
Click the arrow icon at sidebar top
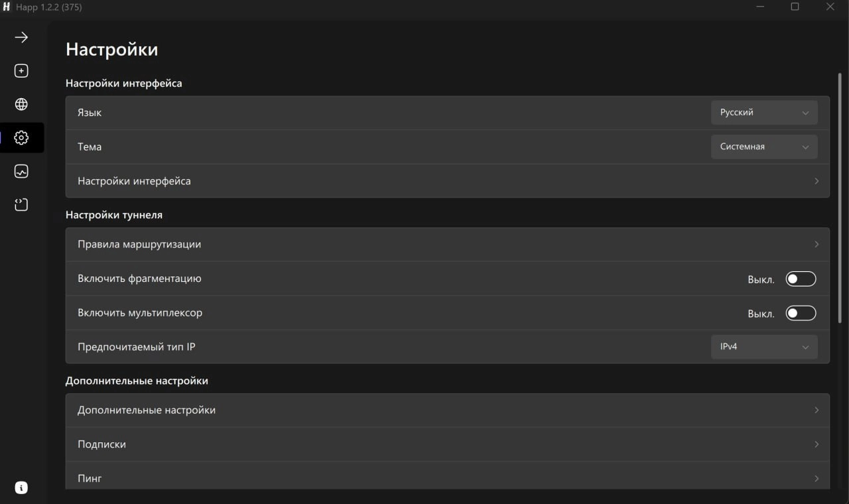[x=21, y=38]
